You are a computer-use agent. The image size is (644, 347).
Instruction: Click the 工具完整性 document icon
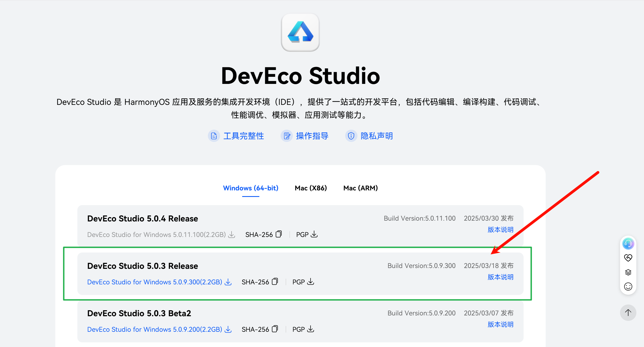214,136
